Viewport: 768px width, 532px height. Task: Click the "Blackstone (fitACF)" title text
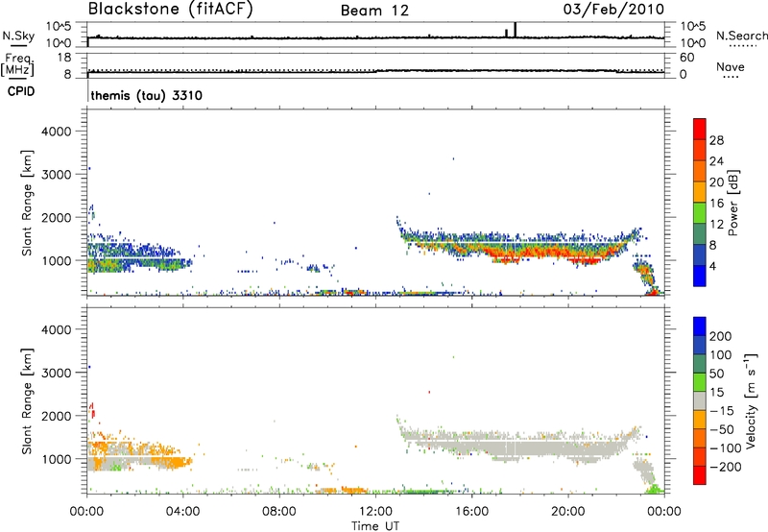click(x=171, y=9)
